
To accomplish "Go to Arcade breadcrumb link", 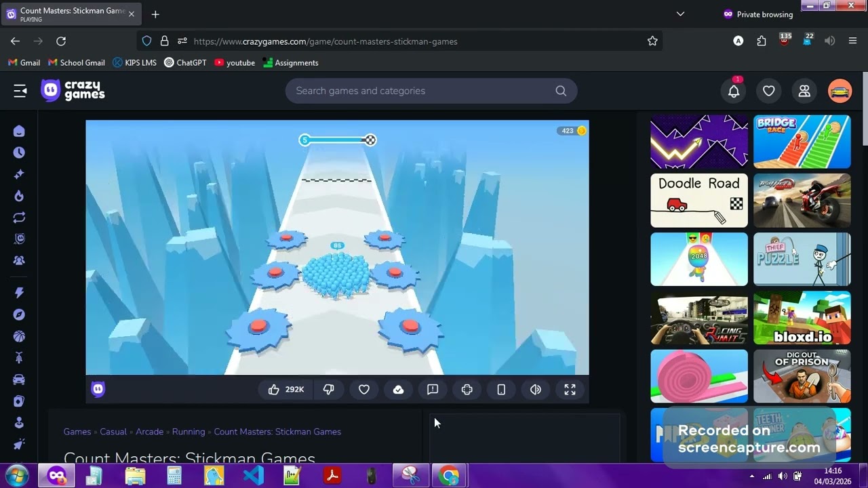I will [149, 432].
